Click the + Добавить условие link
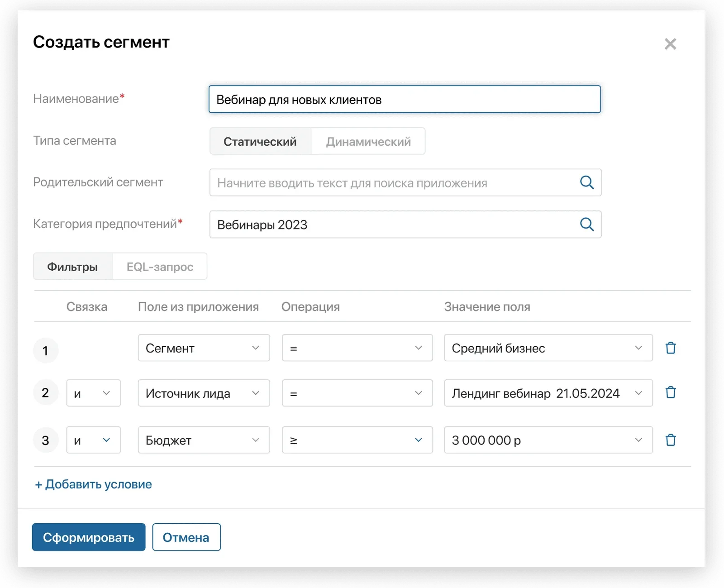 click(93, 484)
